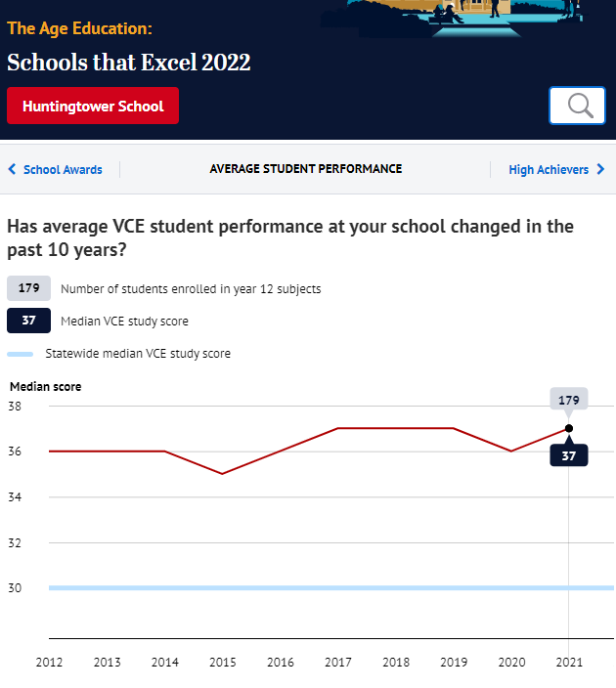Go to School Awards section
The image size is (616, 688).
pos(63,169)
